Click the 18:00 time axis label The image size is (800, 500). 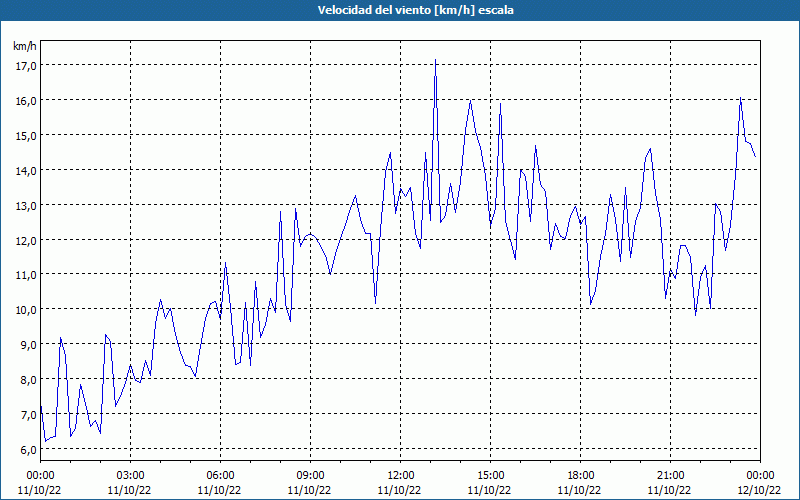[x=580, y=476]
